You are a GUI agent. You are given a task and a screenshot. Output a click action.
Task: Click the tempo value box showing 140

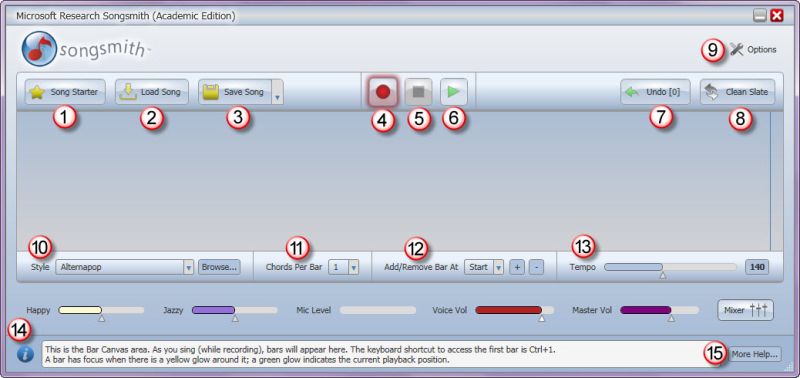pyautogui.click(x=757, y=267)
